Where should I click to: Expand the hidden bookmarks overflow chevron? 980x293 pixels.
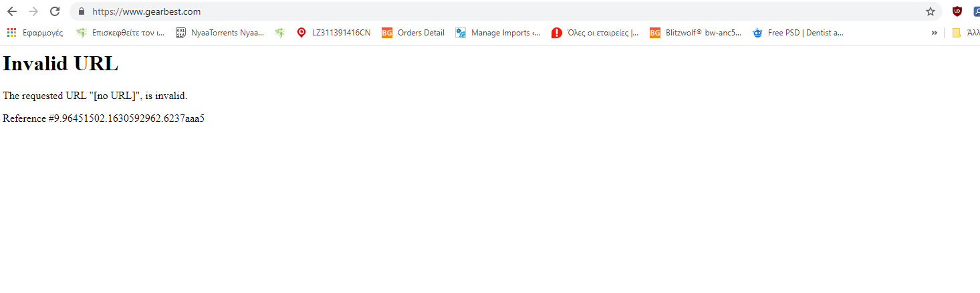[934, 33]
